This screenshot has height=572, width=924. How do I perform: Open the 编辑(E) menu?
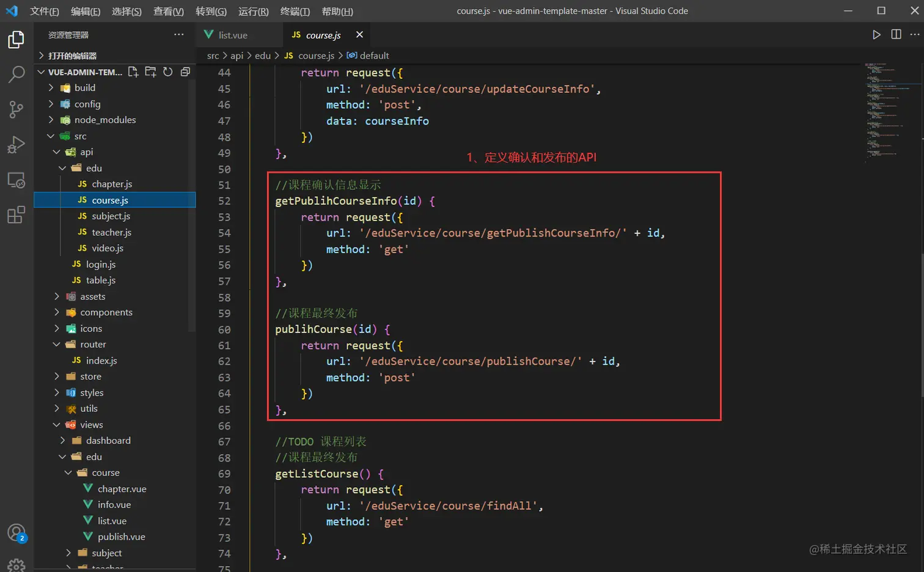coord(86,11)
